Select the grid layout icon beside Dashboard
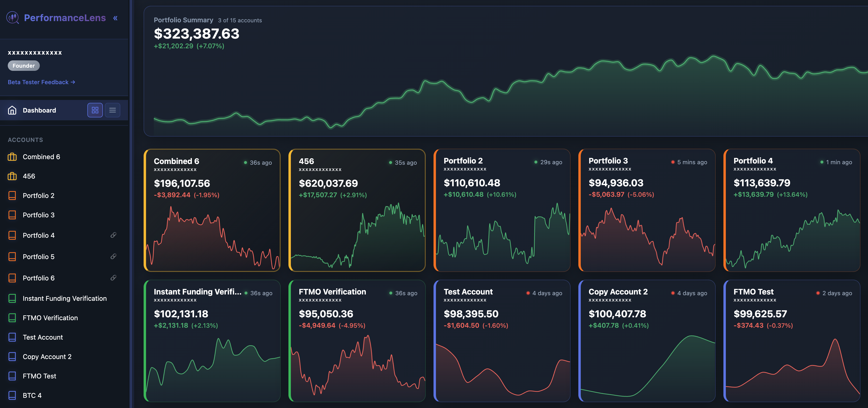Viewport: 868px width, 408px height. pos(95,110)
